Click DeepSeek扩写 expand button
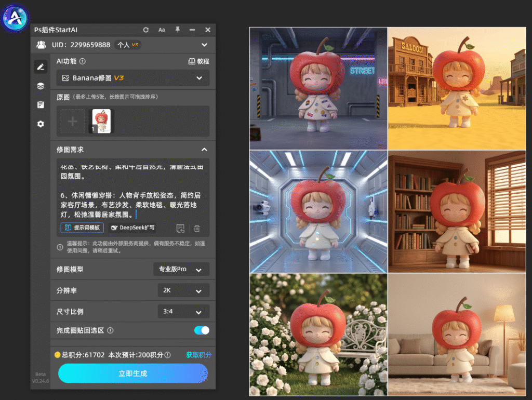This screenshot has width=532, height=400. (x=134, y=228)
